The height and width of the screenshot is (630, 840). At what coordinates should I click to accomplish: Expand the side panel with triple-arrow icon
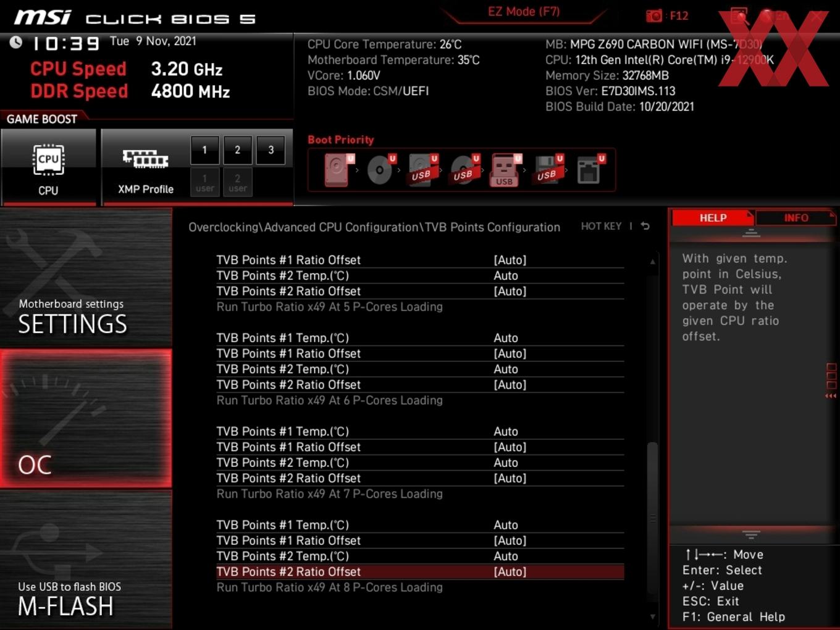click(831, 396)
